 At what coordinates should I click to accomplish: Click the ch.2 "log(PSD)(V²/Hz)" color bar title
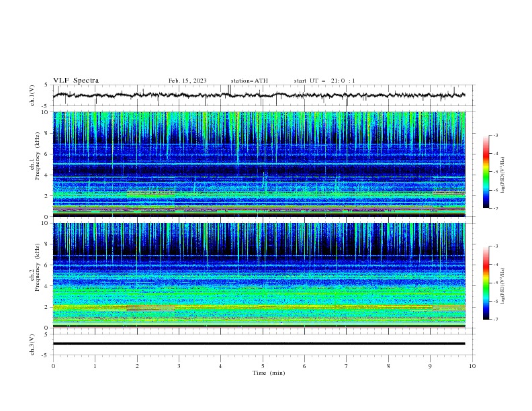point(503,286)
